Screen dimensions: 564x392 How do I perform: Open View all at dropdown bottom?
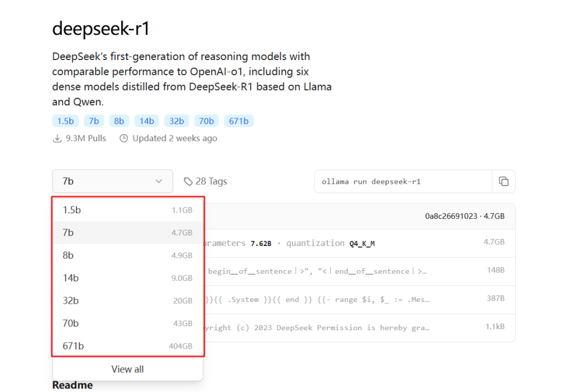click(128, 369)
